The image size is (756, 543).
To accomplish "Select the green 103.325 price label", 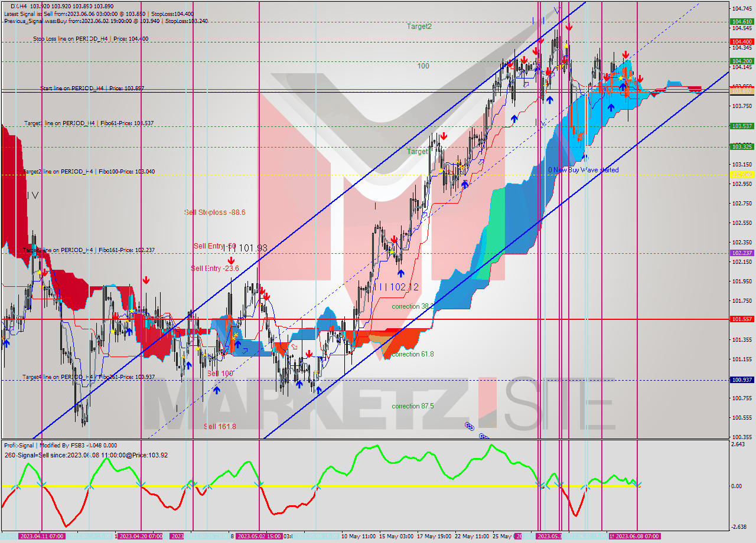I will (742, 146).
